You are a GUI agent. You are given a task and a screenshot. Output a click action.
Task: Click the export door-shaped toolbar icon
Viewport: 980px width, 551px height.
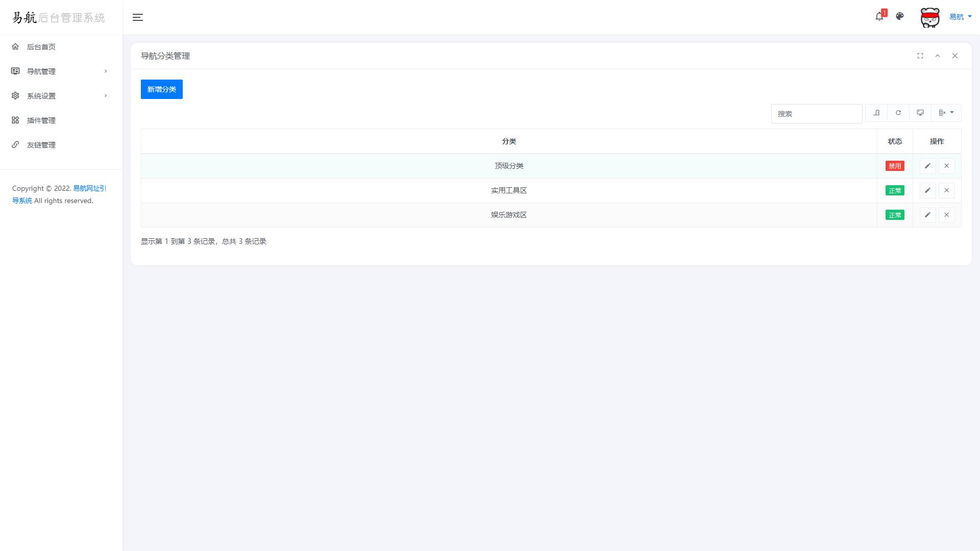876,113
